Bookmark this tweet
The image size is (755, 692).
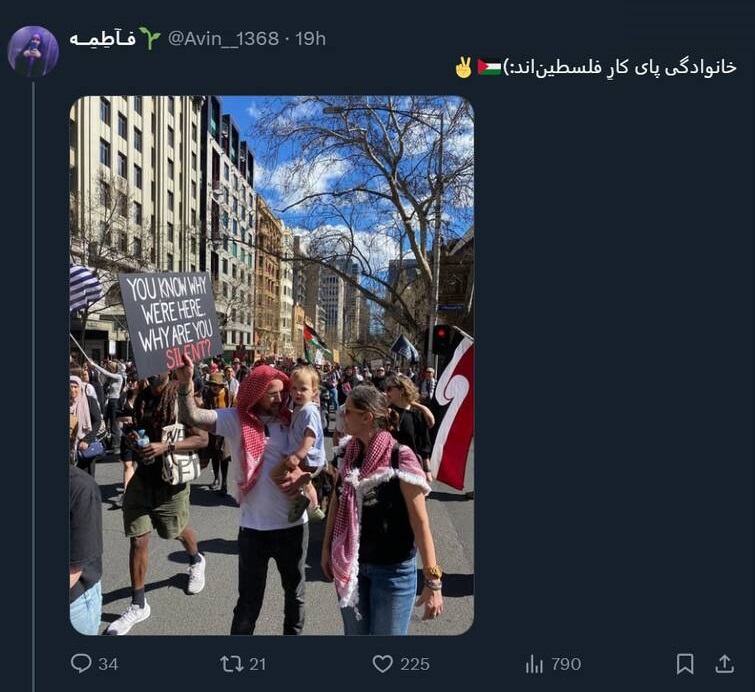pyautogui.click(x=685, y=664)
